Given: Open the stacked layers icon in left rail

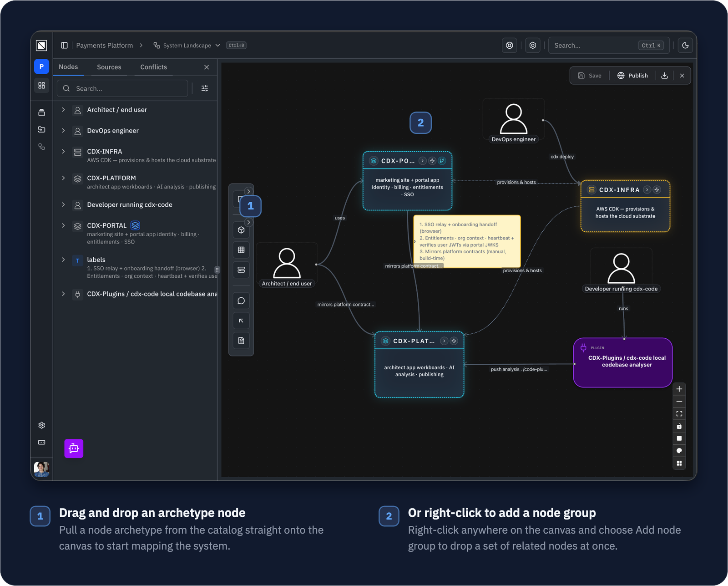Looking at the screenshot, I should coord(41,112).
